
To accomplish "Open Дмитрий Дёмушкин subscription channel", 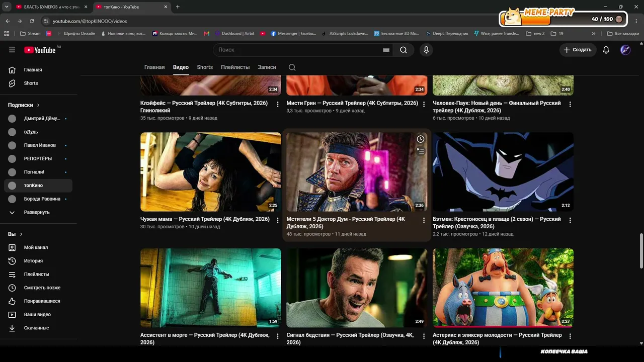I will 38,119.
